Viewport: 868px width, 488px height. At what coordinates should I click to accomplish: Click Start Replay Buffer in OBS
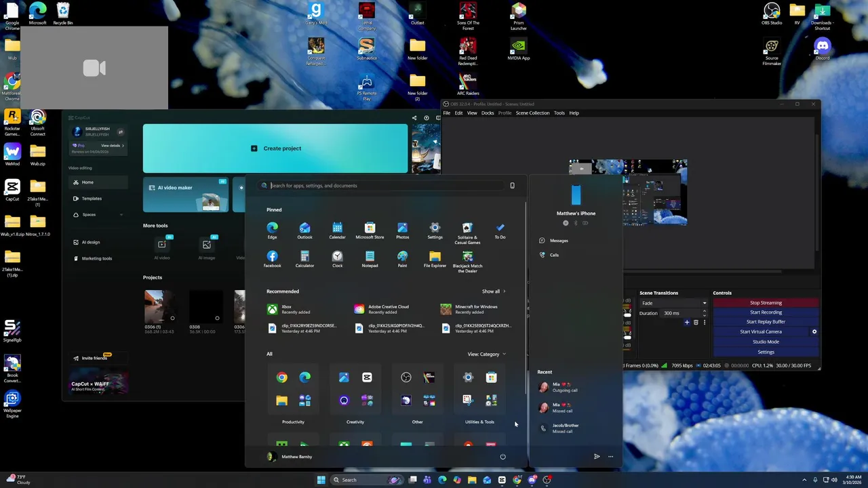click(766, 322)
